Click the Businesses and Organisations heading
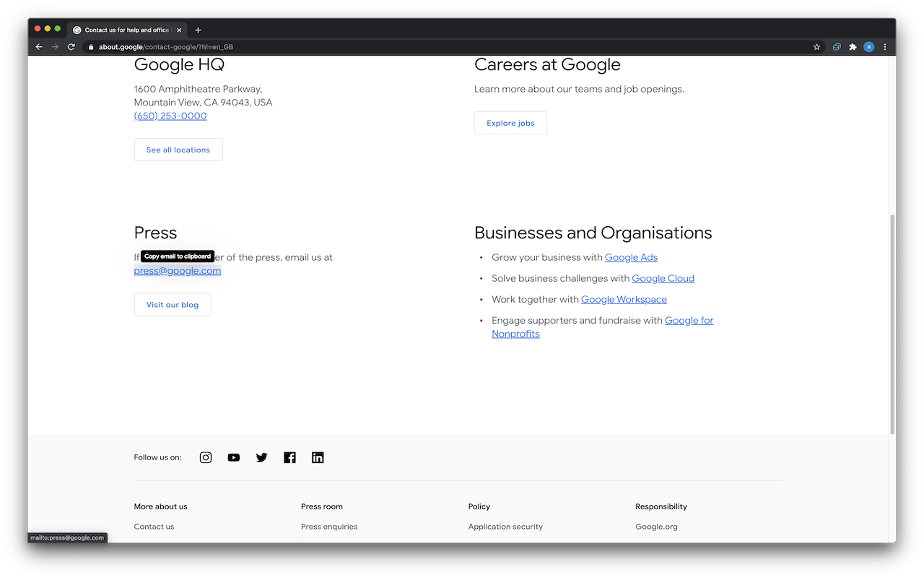 point(593,233)
